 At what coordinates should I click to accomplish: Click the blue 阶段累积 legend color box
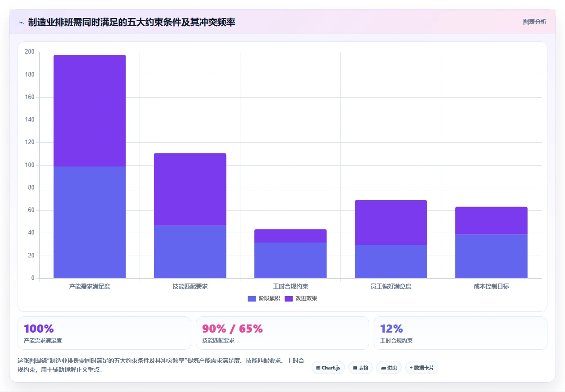click(252, 298)
